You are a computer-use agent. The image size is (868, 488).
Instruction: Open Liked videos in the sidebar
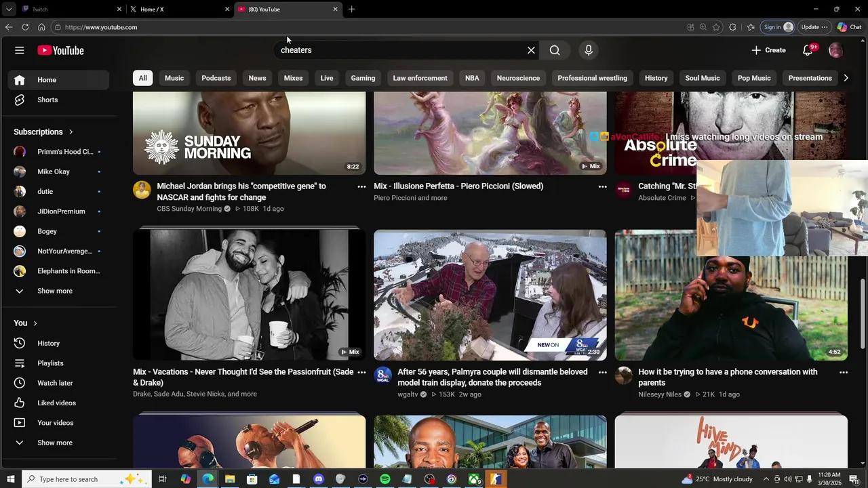pyautogui.click(x=58, y=403)
